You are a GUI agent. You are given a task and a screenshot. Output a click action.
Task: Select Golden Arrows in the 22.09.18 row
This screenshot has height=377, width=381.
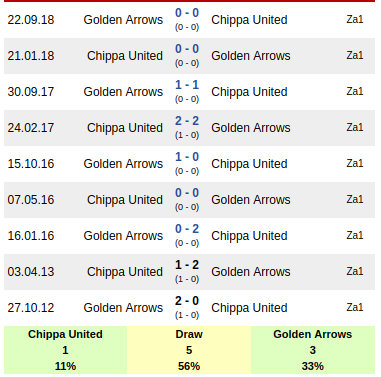tap(123, 20)
